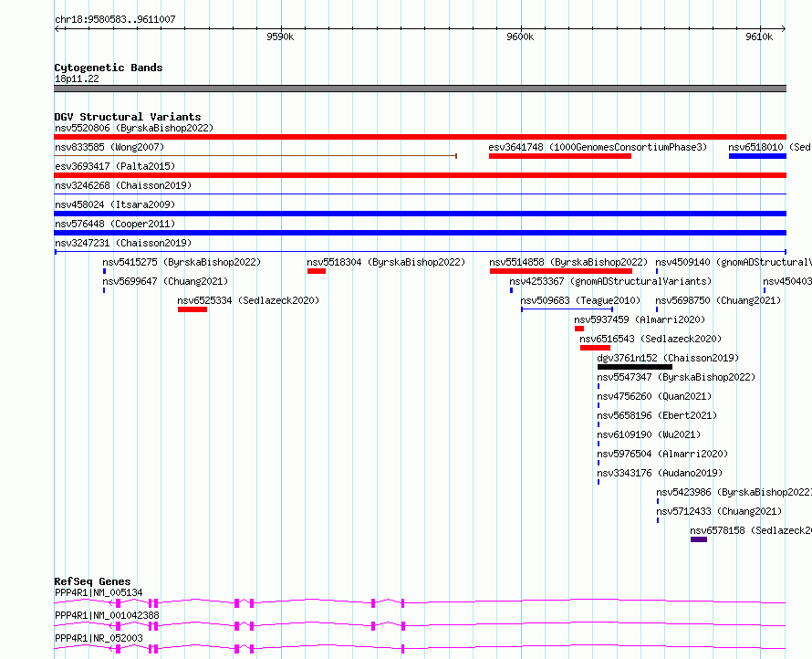Viewport: 812px width, 659px height.
Task: Click the blue line feature under nsv509683
Action: click(567, 309)
